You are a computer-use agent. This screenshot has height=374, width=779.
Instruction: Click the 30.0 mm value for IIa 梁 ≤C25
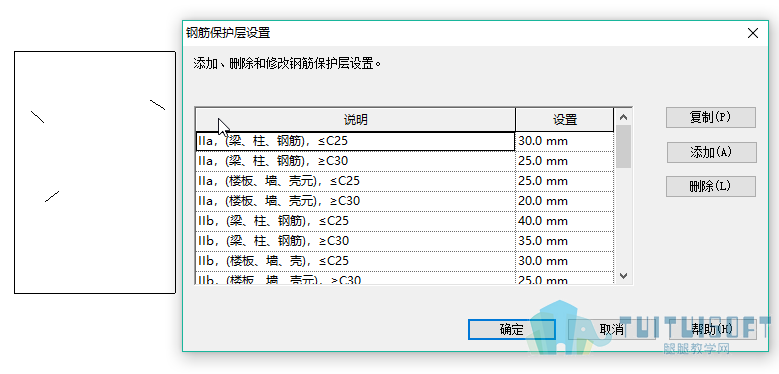pyautogui.click(x=565, y=142)
